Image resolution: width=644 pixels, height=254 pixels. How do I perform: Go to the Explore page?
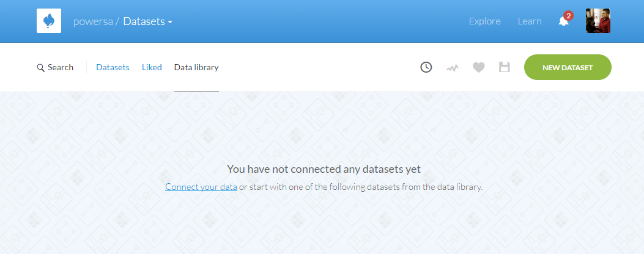tap(484, 21)
